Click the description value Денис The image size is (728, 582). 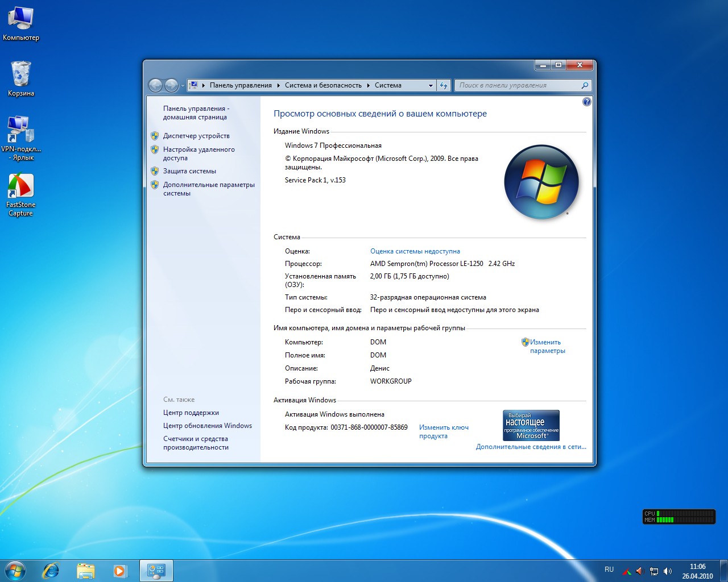tap(380, 368)
